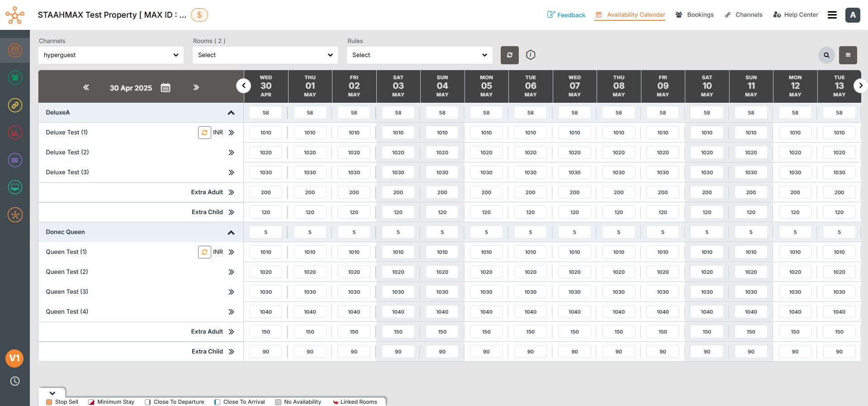The image size is (868, 406).
Task: Expand Queen Test (3) double chevron
Action: click(231, 292)
